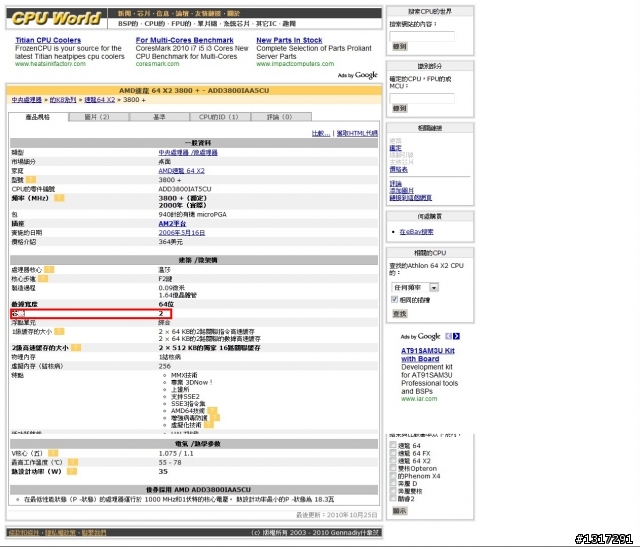The image size is (640, 547).
Task: Check the 酷睿2 checkbox
Action: tap(393, 498)
